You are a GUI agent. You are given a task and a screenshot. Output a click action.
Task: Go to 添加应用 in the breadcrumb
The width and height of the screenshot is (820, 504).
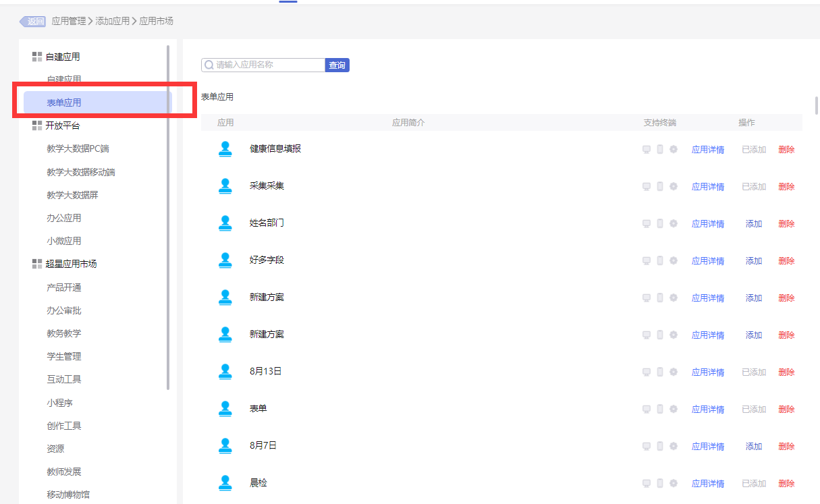click(113, 22)
